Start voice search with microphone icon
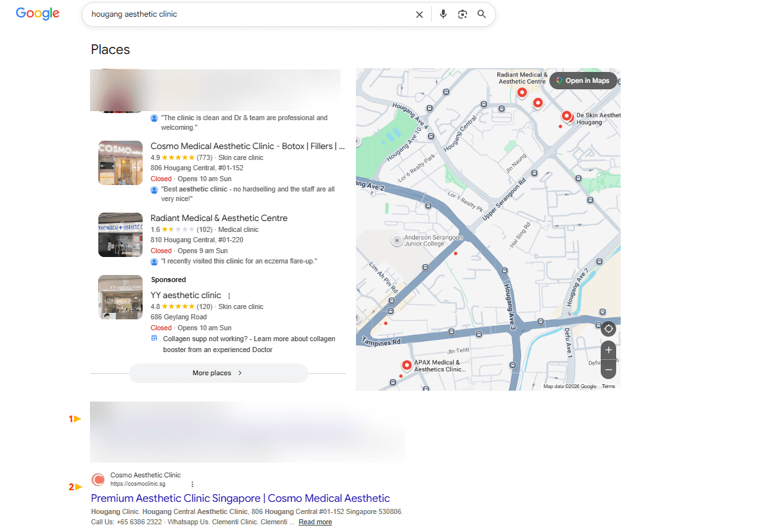 (443, 14)
